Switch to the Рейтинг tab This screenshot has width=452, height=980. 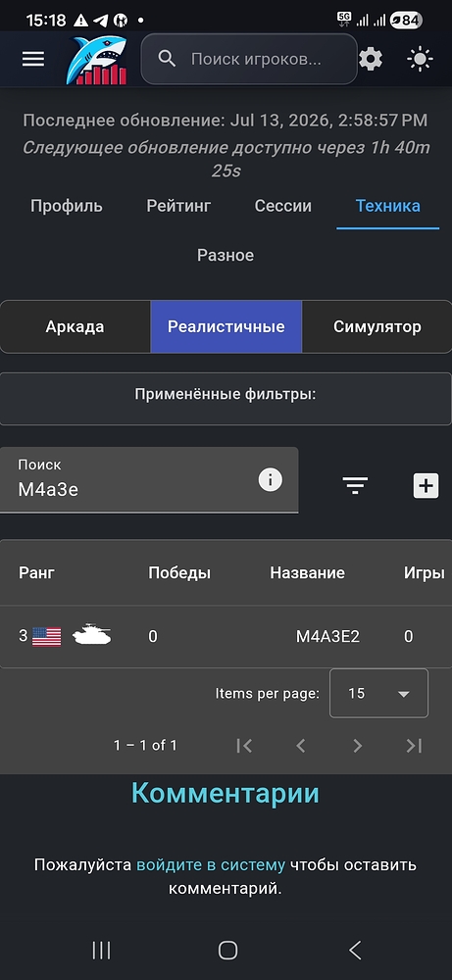coord(178,206)
